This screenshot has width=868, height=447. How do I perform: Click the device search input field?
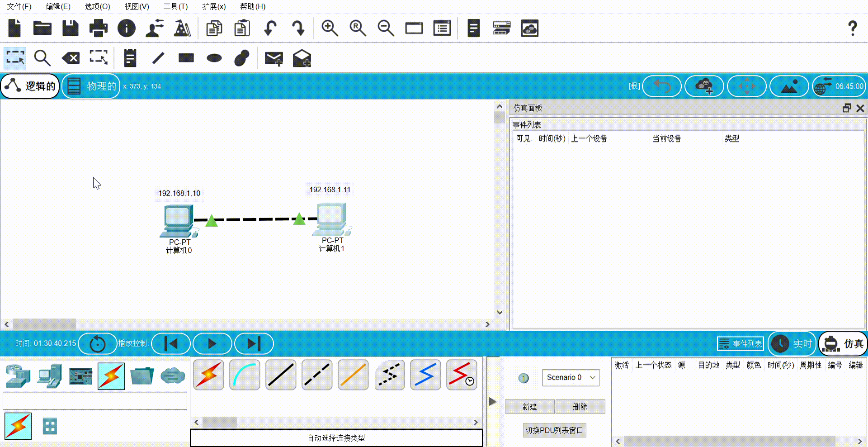click(x=95, y=401)
